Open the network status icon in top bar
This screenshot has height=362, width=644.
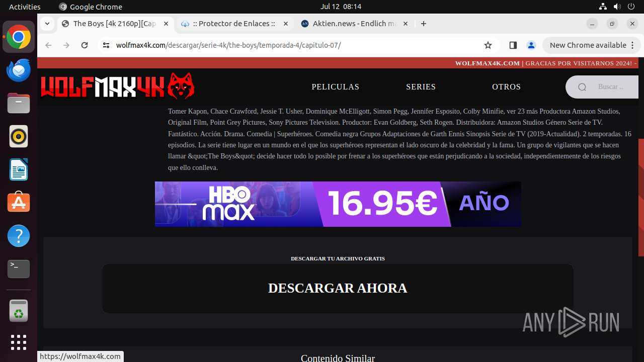point(603,7)
